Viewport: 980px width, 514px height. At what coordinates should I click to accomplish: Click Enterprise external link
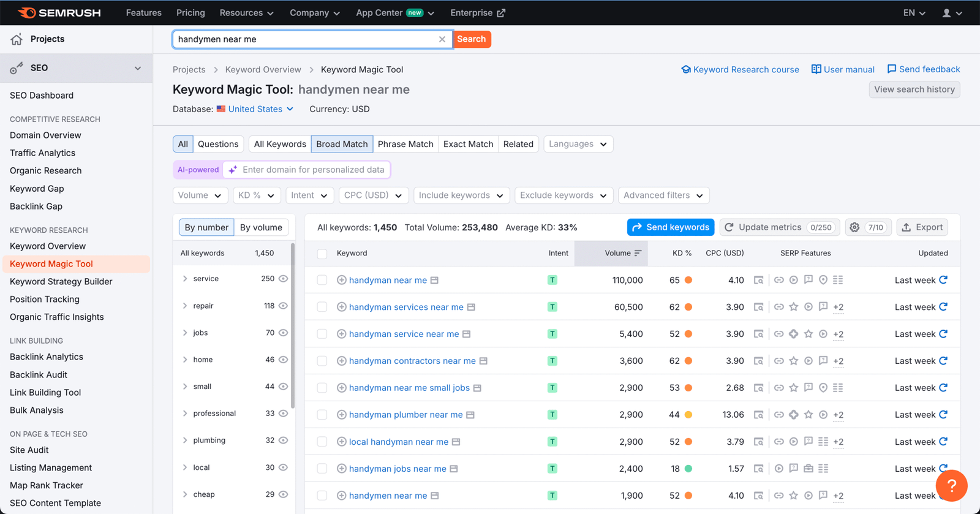pyautogui.click(x=478, y=13)
